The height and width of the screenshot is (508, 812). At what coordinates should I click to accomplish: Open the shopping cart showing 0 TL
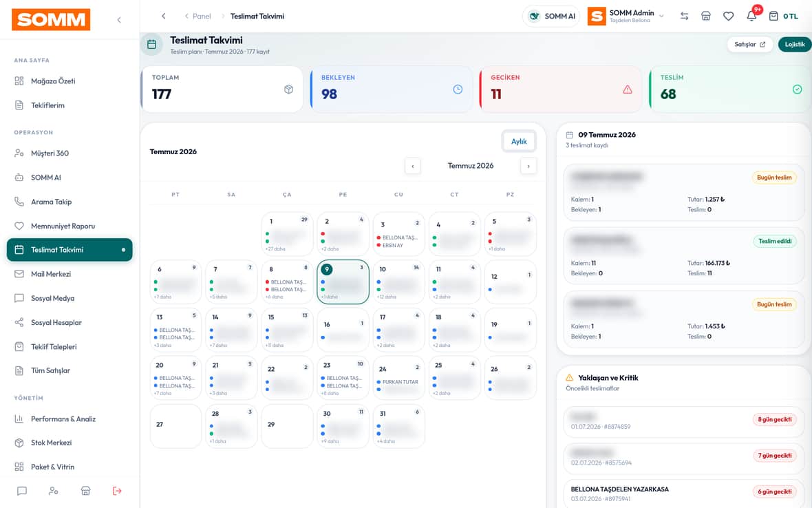[783, 16]
